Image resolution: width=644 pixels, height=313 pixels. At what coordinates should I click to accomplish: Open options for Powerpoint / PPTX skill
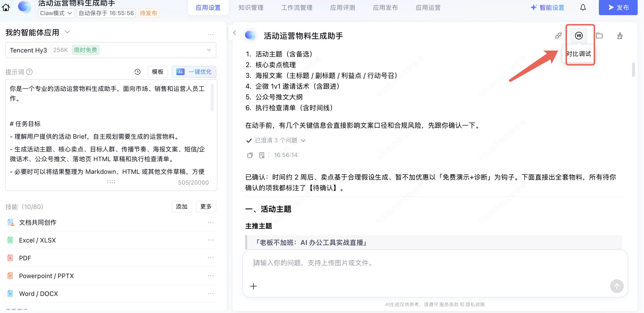[211, 275]
